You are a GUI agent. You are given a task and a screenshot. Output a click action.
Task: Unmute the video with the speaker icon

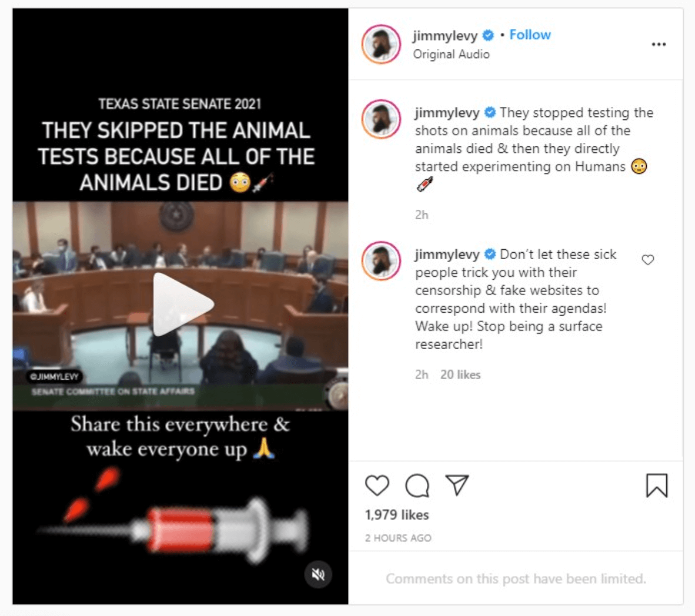[318, 575]
